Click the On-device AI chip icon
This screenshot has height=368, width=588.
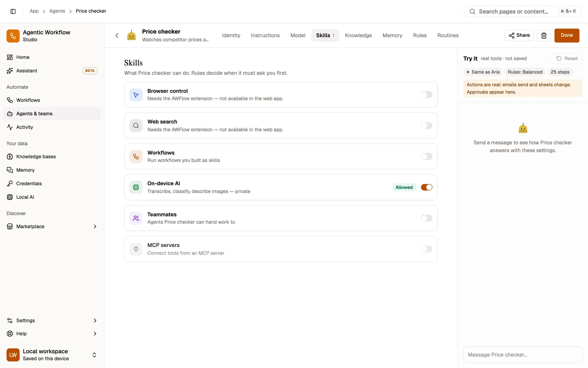(x=136, y=187)
